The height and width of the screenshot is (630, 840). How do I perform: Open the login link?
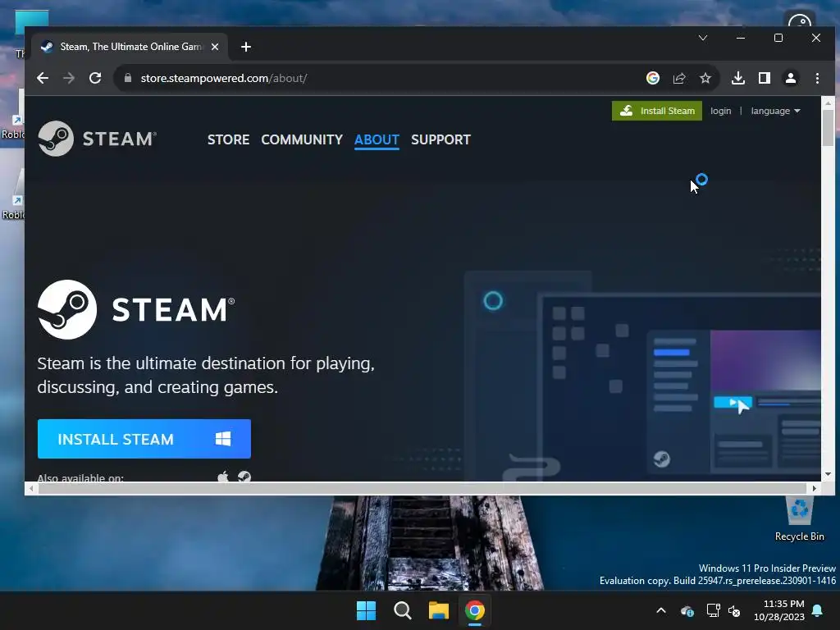pos(720,111)
